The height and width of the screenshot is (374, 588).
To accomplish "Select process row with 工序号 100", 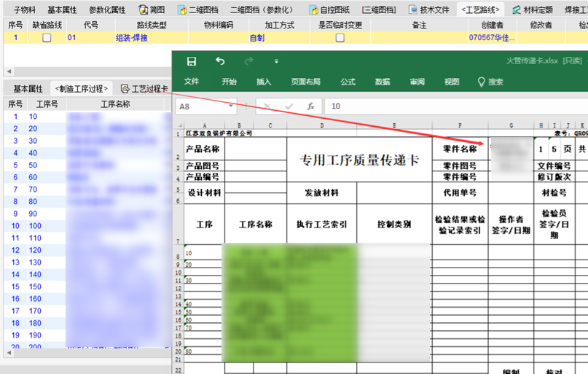I will 87,226.
